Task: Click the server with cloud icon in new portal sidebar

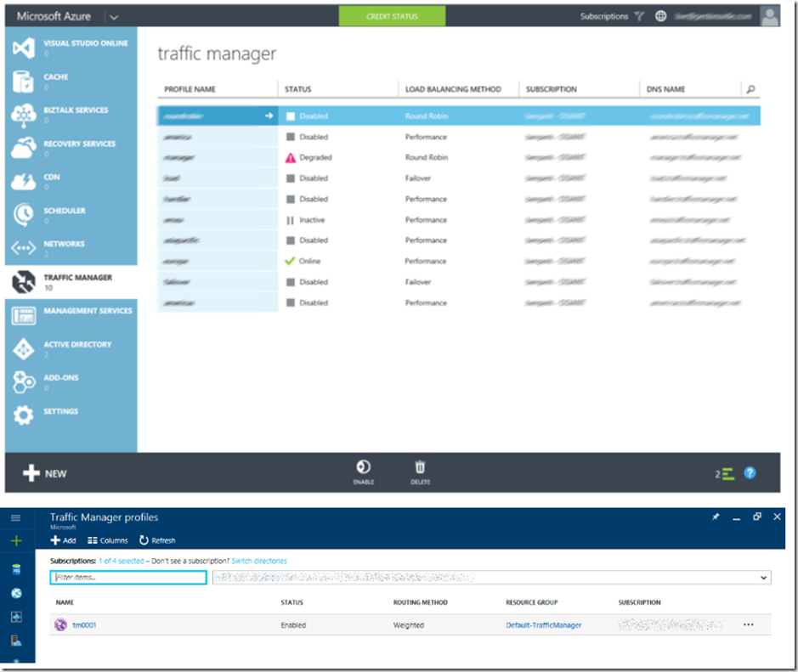Action: click(16, 641)
